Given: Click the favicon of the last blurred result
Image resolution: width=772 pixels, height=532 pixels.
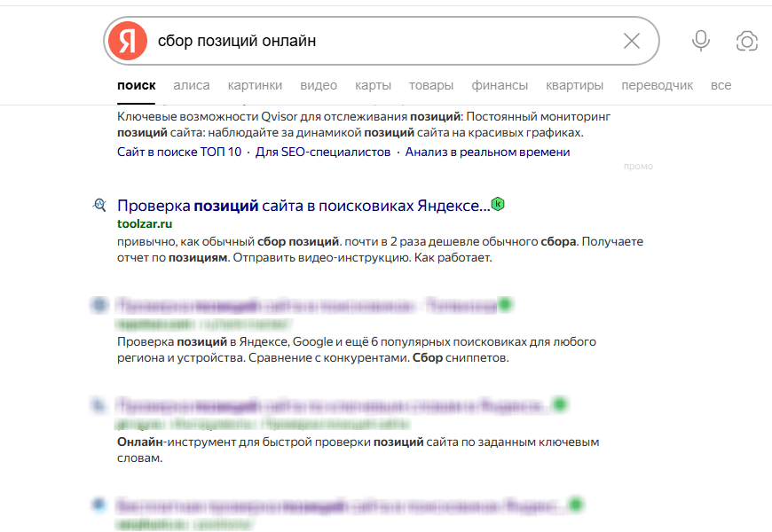Looking at the screenshot, I should coord(100,505).
